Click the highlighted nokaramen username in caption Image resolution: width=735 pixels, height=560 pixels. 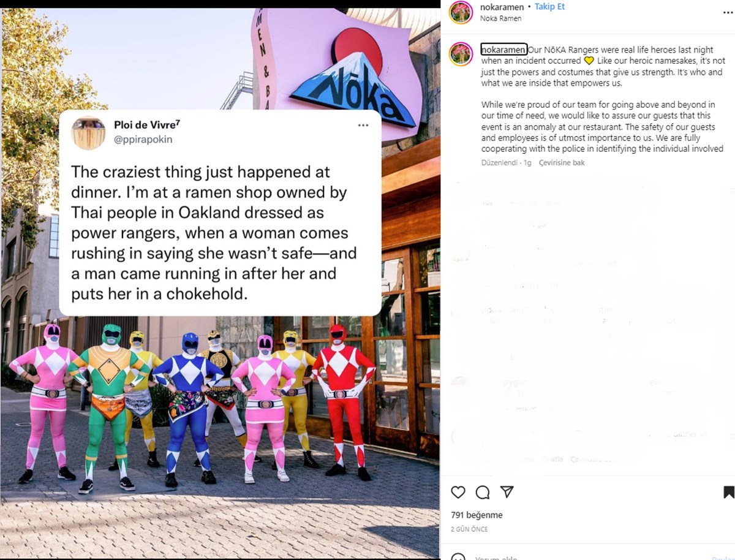point(504,50)
